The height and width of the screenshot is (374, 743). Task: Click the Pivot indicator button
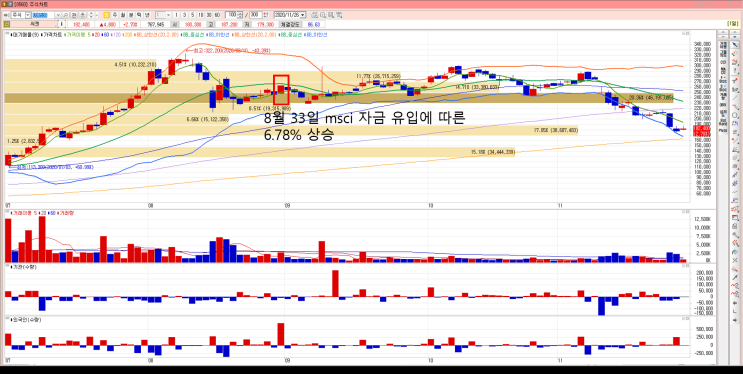[x=723, y=130]
